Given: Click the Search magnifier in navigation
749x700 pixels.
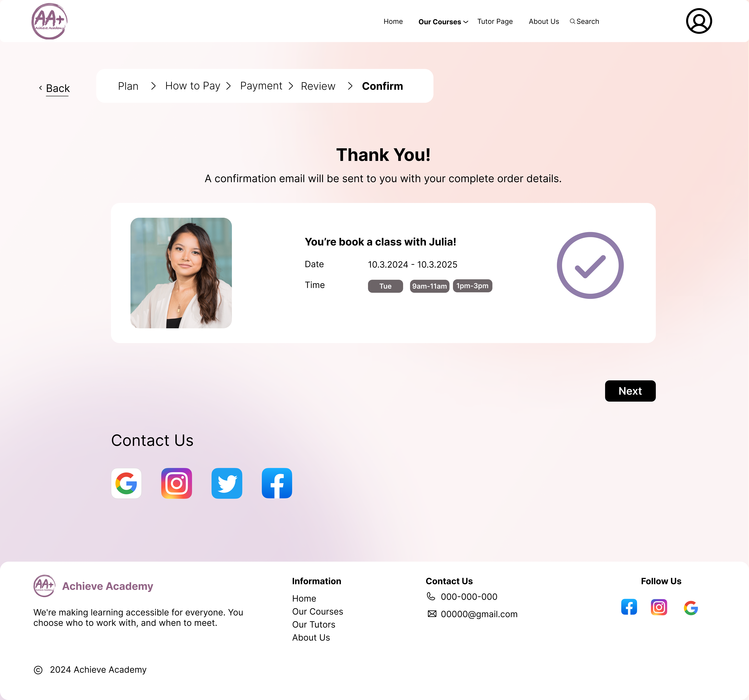Looking at the screenshot, I should pos(572,22).
